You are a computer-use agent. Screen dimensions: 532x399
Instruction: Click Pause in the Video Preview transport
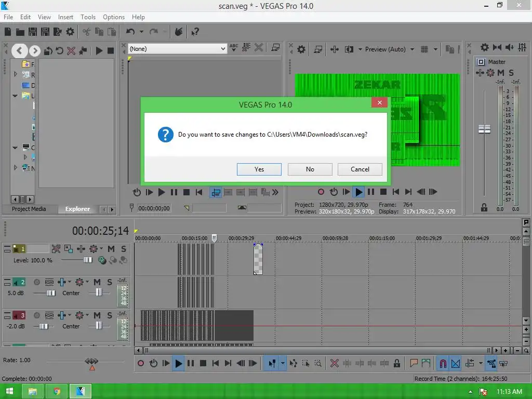pyautogui.click(x=371, y=192)
